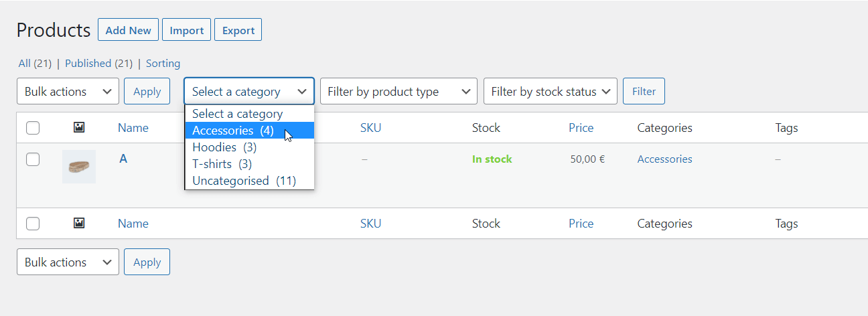
Task: Sort products by the Price column header
Action: [x=581, y=128]
